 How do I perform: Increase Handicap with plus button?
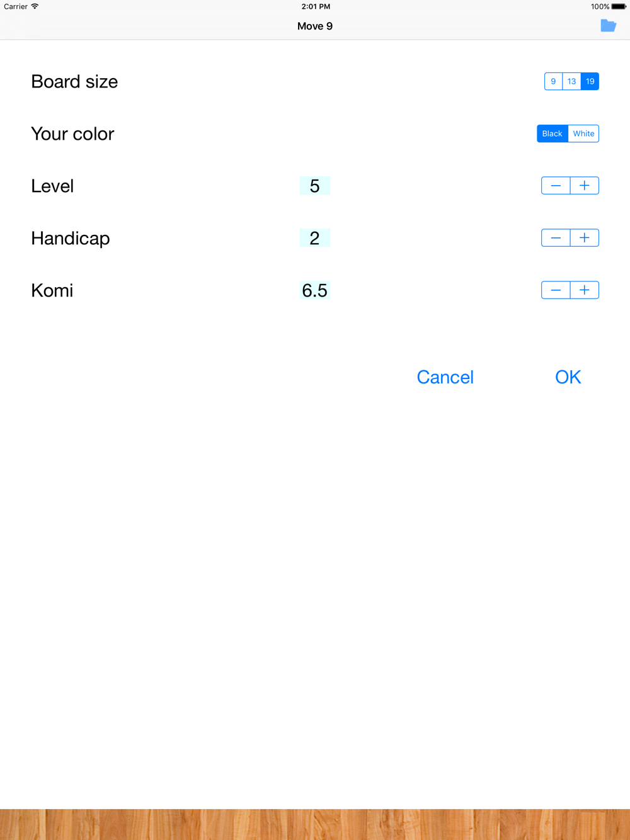point(585,238)
